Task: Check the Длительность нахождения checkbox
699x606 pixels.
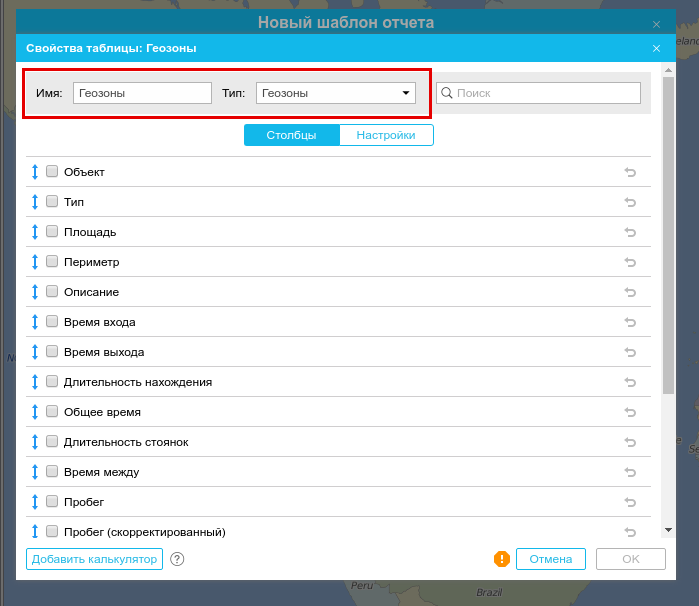Action: pyautogui.click(x=52, y=382)
